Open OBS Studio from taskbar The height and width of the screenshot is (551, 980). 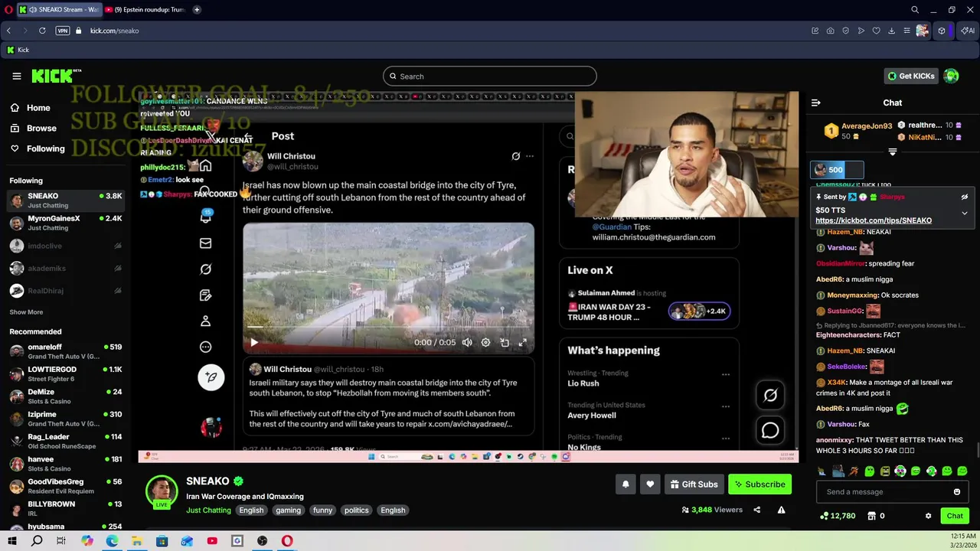[x=263, y=541]
